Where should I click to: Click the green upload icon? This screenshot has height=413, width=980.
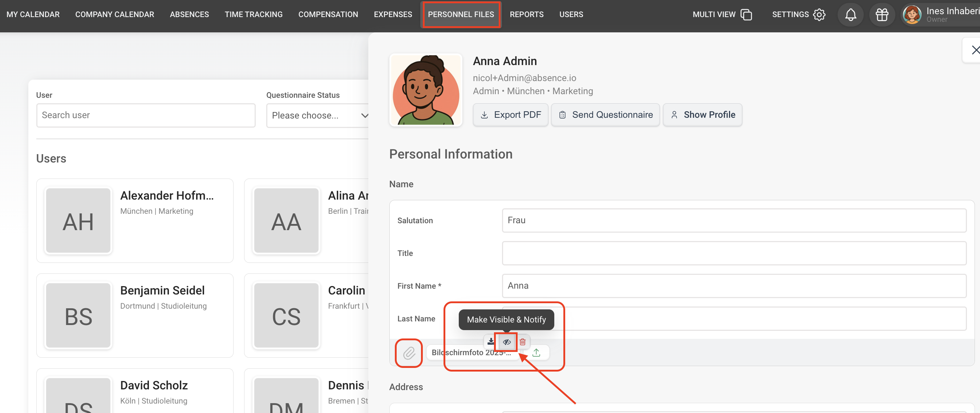click(x=536, y=353)
